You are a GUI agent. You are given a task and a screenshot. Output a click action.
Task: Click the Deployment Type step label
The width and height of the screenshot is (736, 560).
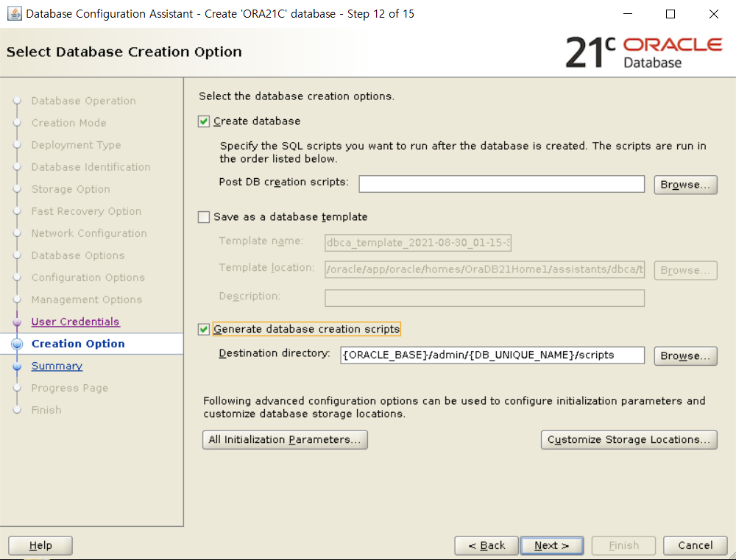[76, 145]
